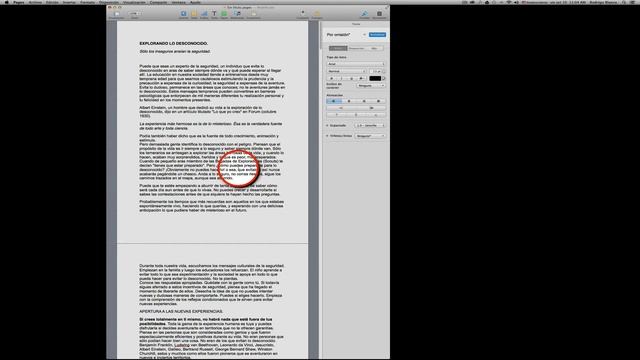Open the Ayuda menu
The width and height of the screenshot is (640, 360).
195,2
